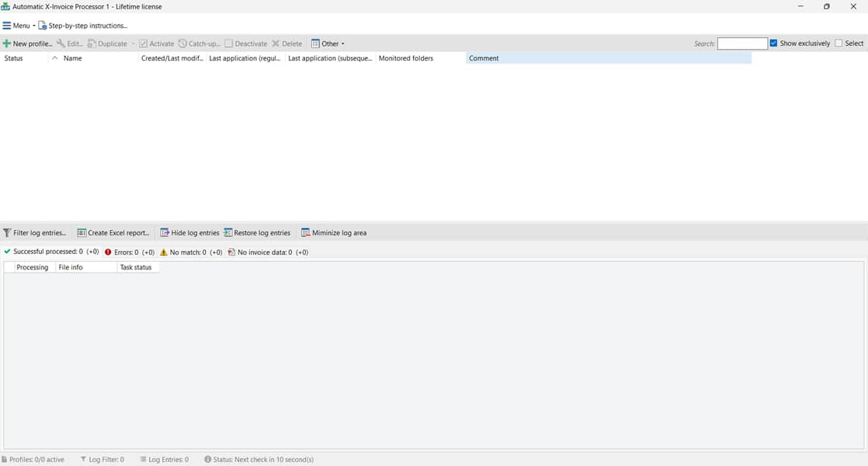Click the Hide log entries icon
Viewport: 868px width, 466px height.
pyautogui.click(x=165, y=233)
